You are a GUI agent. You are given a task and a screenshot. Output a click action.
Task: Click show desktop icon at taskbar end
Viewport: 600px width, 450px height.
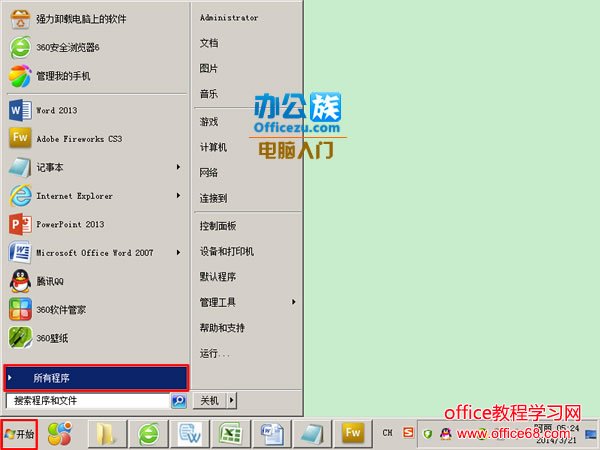pyautogui.click(x=591, y=434)
